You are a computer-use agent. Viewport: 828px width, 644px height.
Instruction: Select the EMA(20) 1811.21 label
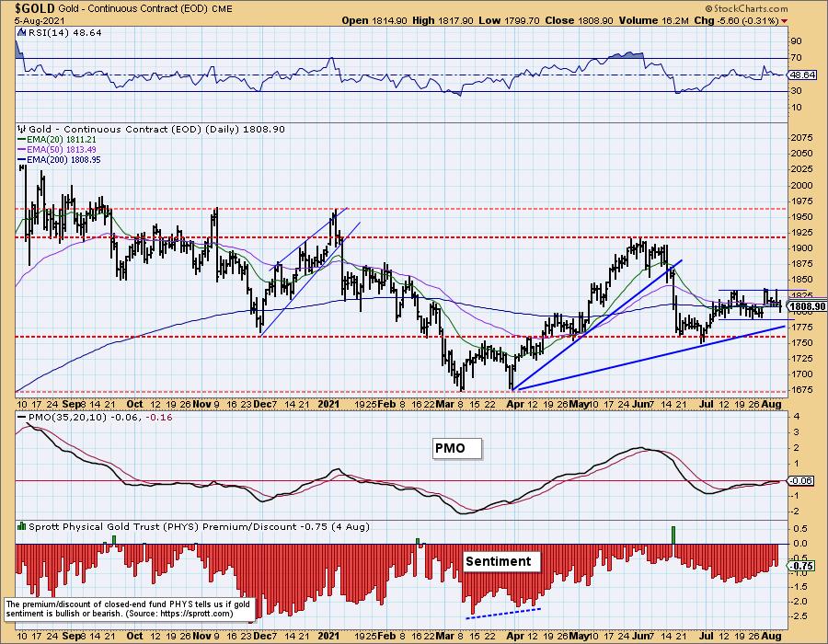click(62, 139)
